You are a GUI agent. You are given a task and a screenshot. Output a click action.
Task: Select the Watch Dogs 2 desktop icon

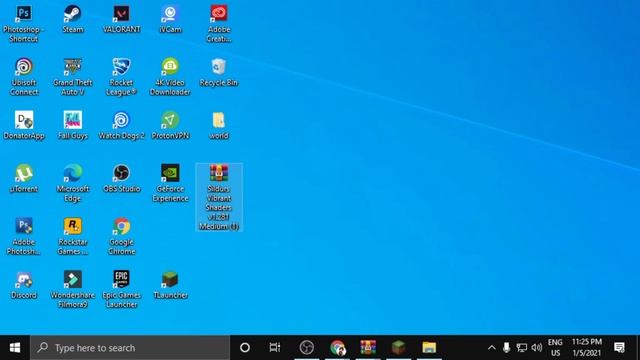click(x=122, y=125)
